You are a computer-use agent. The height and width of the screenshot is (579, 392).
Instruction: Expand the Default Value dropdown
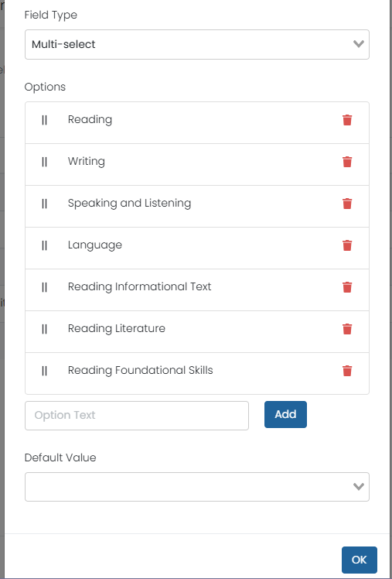pos(197,487)
